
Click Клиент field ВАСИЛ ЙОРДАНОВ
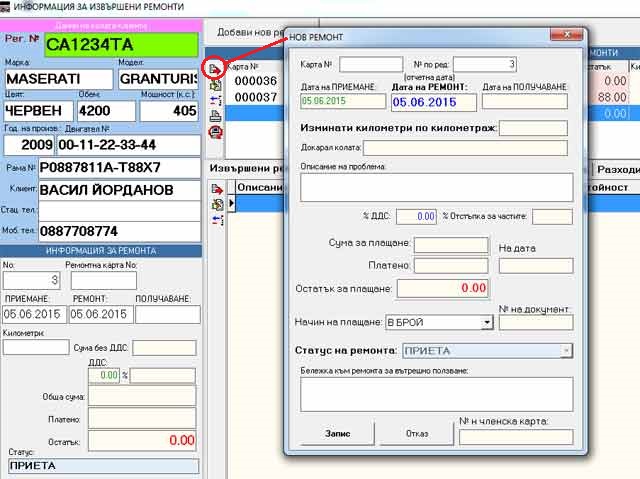(120, 190)
